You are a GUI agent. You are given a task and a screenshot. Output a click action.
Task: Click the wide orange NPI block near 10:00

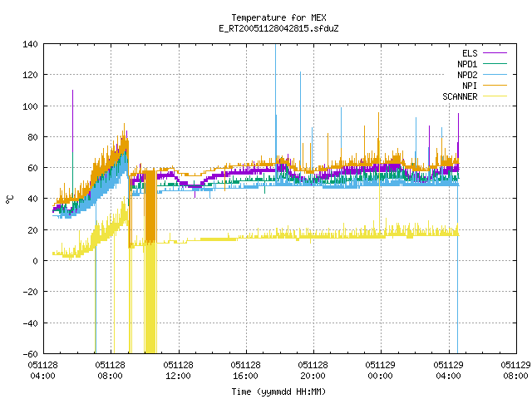click(150, 206)
